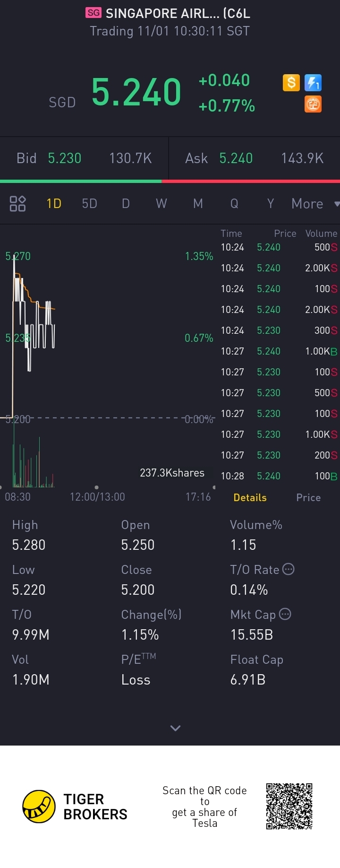Image resolution: width=340 pixels, height=868 pixels.
Task: Select the 1D chart period
Action: [54, 204]
